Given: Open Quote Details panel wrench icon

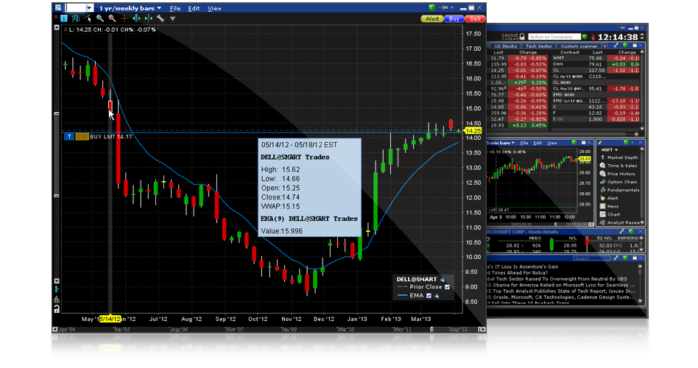Looking at the screenshot, I should pos(621,231).
